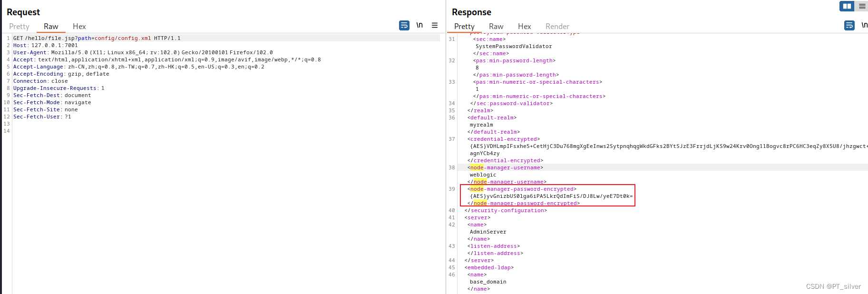
Task: Click the closing sec:password-validator tag
Action: 511,103
